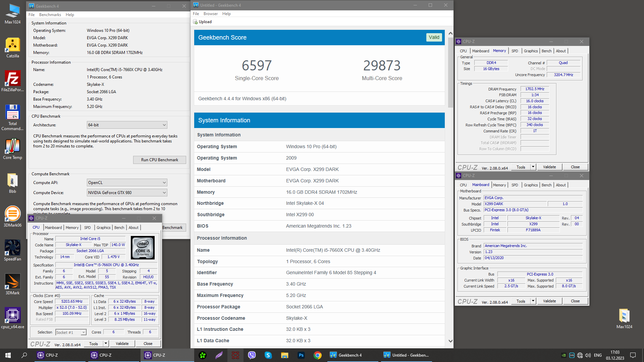Image resolution: width=644 pixels, height=362 pixels.
Task: Click Close button in bottom-left CPU-Z
Action: point(148,344)
